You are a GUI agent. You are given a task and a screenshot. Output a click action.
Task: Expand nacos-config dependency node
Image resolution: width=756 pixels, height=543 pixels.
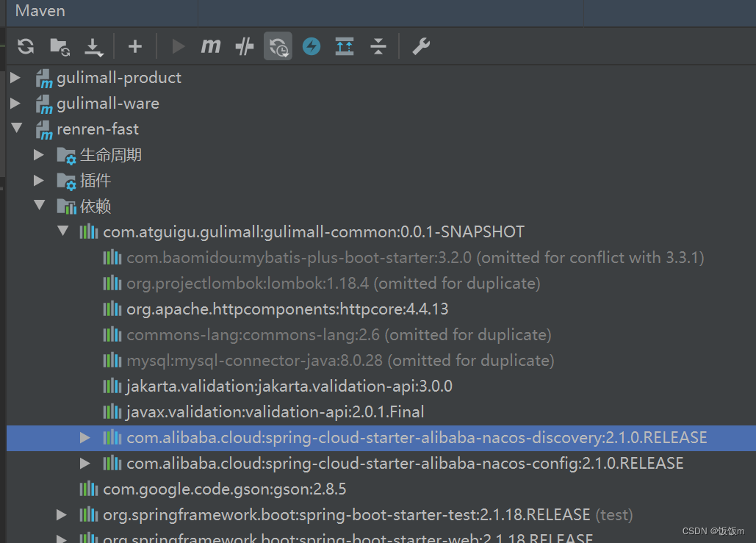coord(85,464)
